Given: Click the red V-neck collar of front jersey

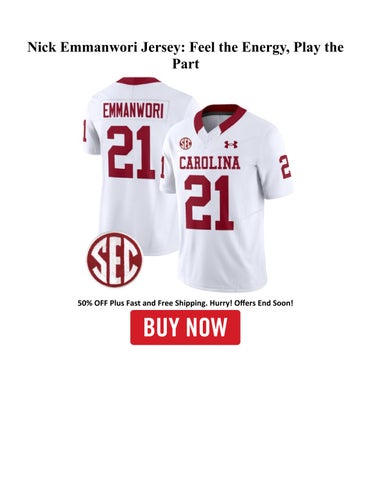Looking at the screenshot, I should [x=219, y=118].
